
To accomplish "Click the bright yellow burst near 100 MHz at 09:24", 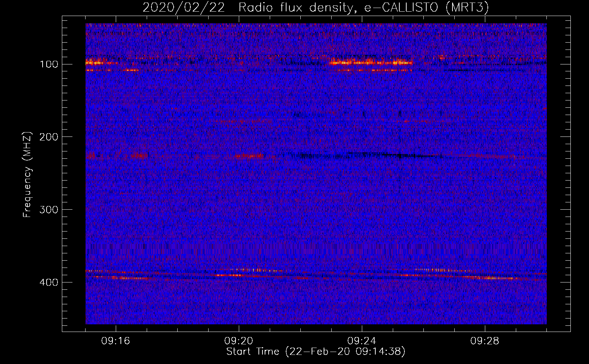I will coord(371,62).
